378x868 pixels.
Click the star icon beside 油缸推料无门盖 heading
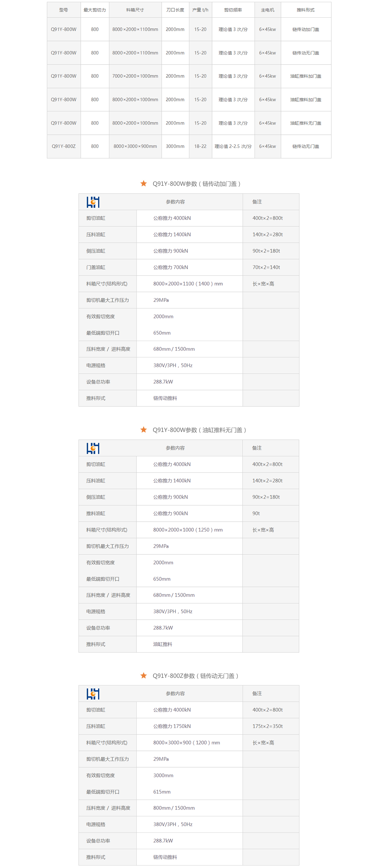point(144,430)
